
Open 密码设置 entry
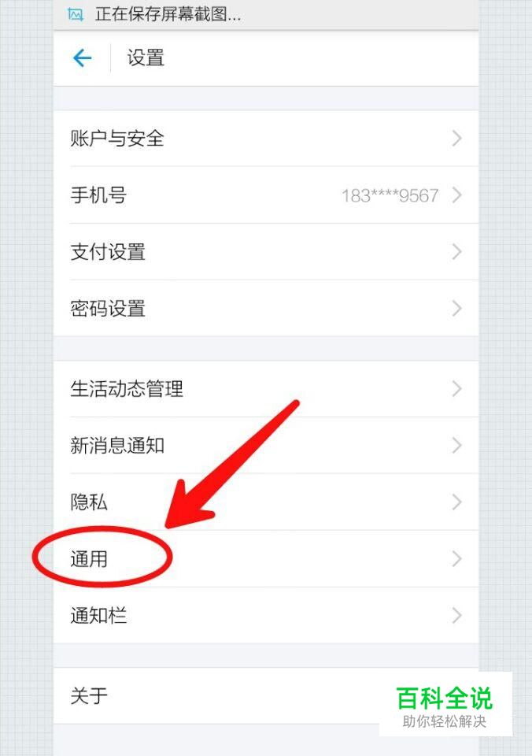(266, 309)
